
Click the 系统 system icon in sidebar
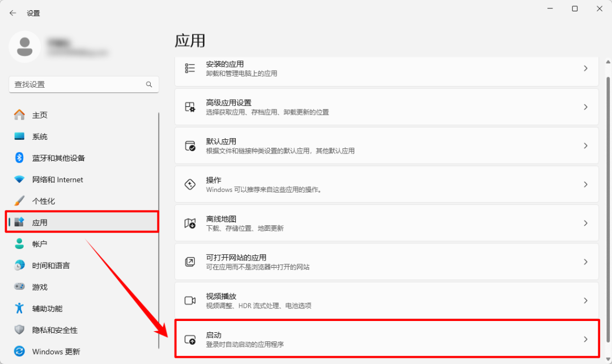[x=19, y=136]
